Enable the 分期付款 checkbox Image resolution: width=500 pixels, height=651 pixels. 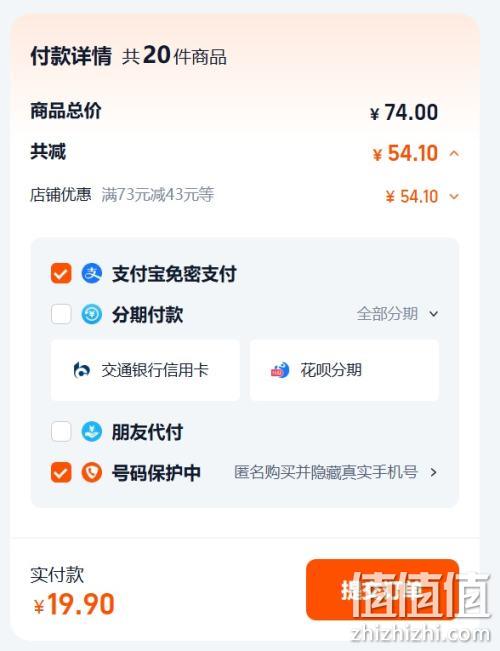[x=61, y=314]
